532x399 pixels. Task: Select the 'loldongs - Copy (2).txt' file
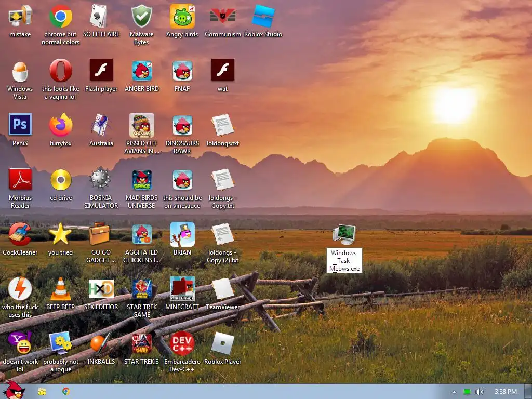click(222, 234)
